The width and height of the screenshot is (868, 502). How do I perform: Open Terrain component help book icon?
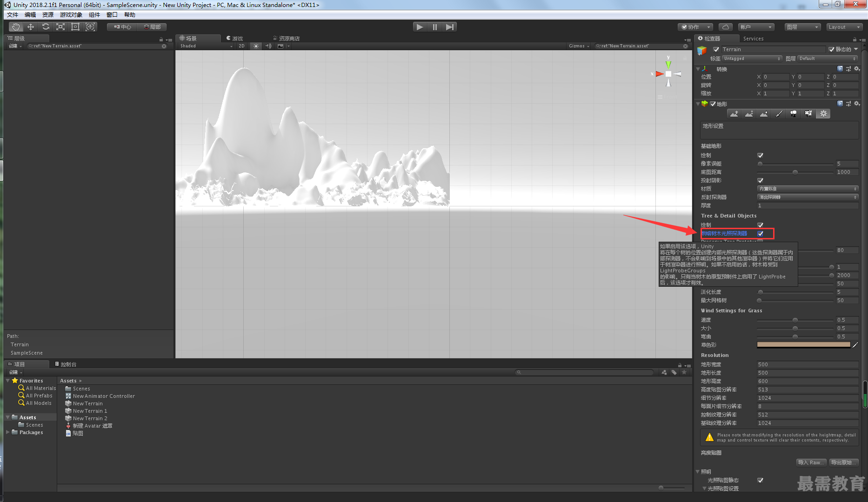pos(840,104)
